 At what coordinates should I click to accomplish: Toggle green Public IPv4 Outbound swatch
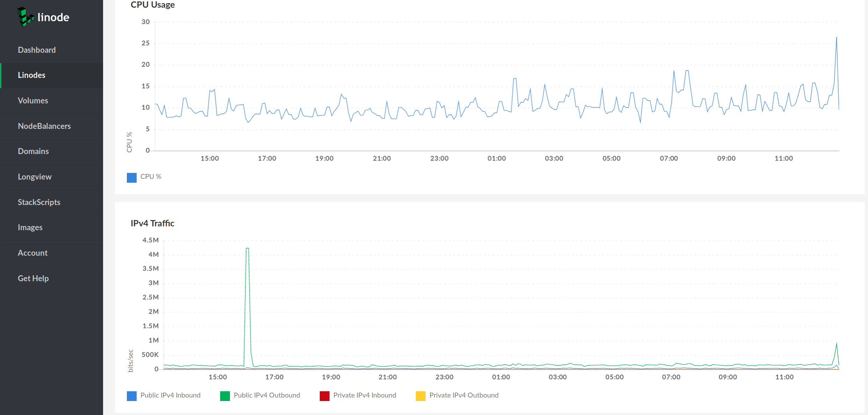pyautogui.click(x=225, y=396)
